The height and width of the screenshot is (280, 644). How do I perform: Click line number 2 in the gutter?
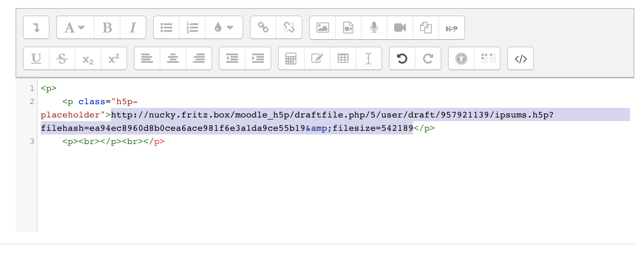(32, 102)
